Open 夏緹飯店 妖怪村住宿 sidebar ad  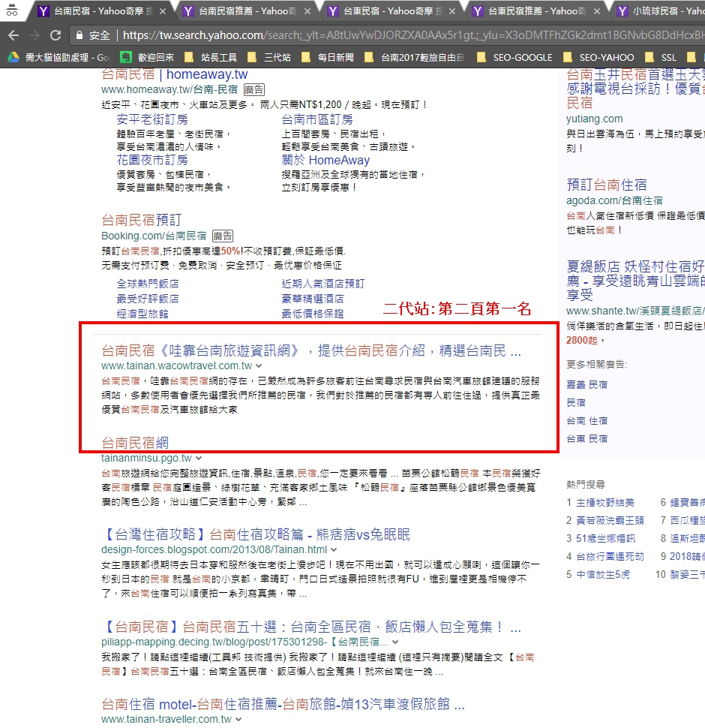(635, 281)
